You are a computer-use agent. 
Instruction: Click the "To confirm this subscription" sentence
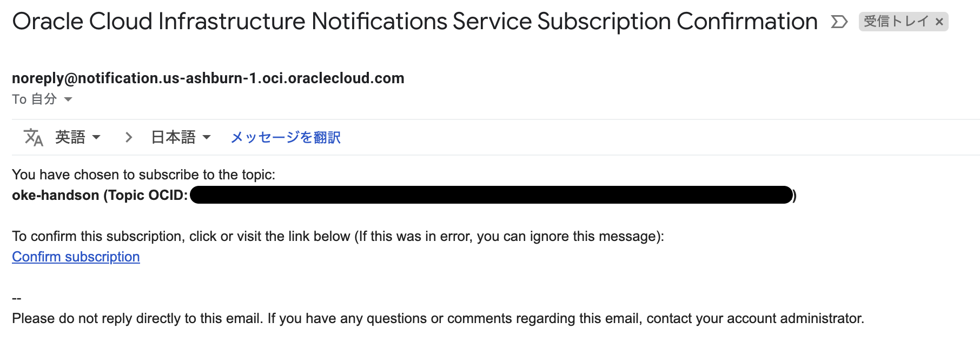337,236
